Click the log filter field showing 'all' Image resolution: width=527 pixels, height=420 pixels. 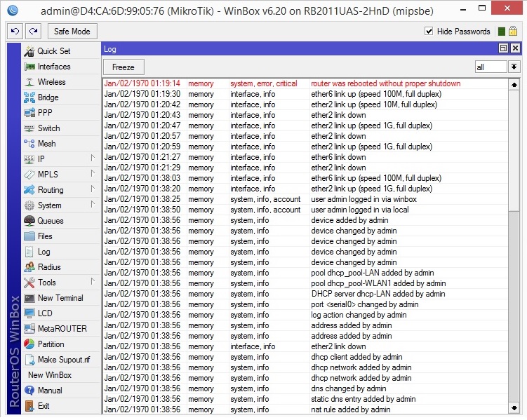point(491,67)
